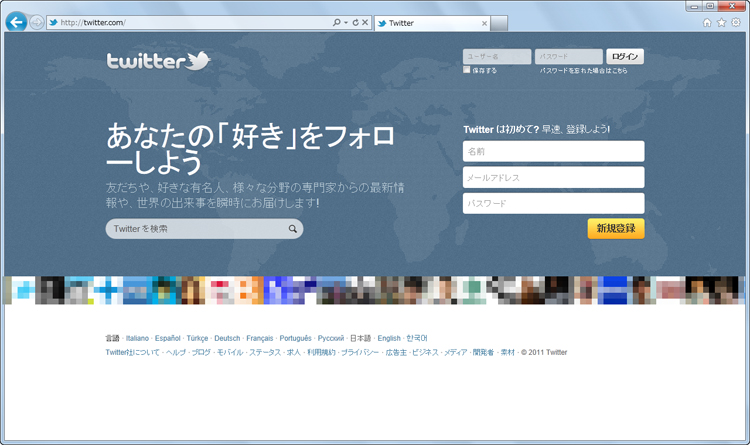Switch language to Türkçe
Viewport: 750px width, 445px height.
pos(197,338)
